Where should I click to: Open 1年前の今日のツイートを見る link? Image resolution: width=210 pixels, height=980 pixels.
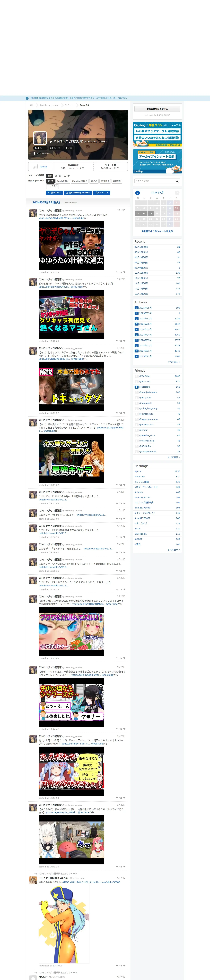click(157, 231)
